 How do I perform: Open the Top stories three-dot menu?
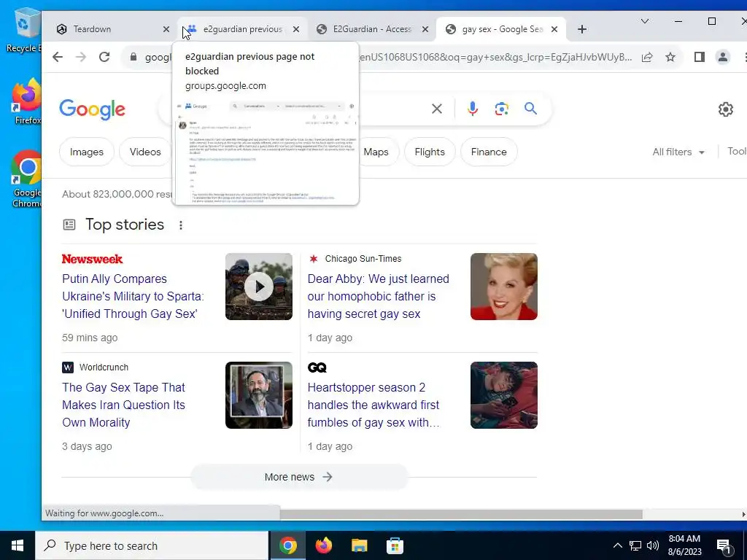[181, 225]
